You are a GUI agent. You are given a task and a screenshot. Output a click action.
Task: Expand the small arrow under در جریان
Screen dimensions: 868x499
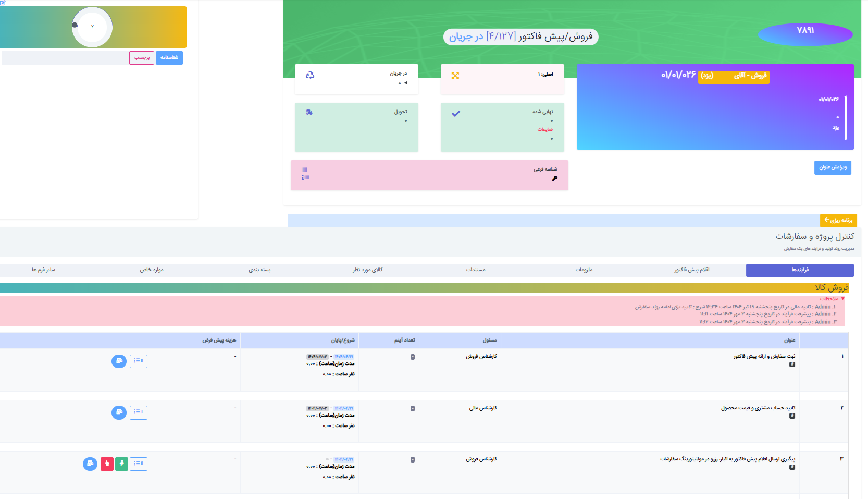point(406,83)
